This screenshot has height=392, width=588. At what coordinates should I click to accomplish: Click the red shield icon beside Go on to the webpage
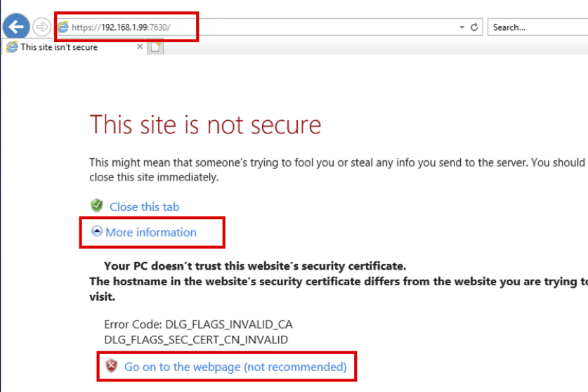coord(111,366)
